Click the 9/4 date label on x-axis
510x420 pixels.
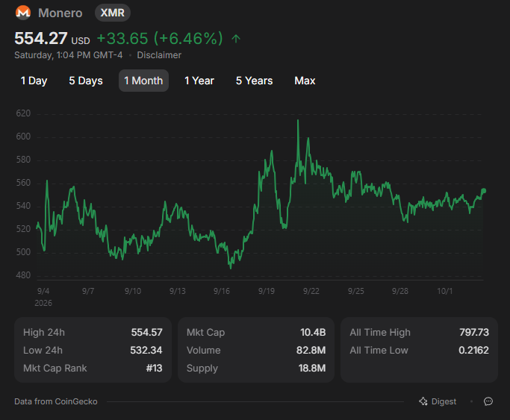point(43,291)
